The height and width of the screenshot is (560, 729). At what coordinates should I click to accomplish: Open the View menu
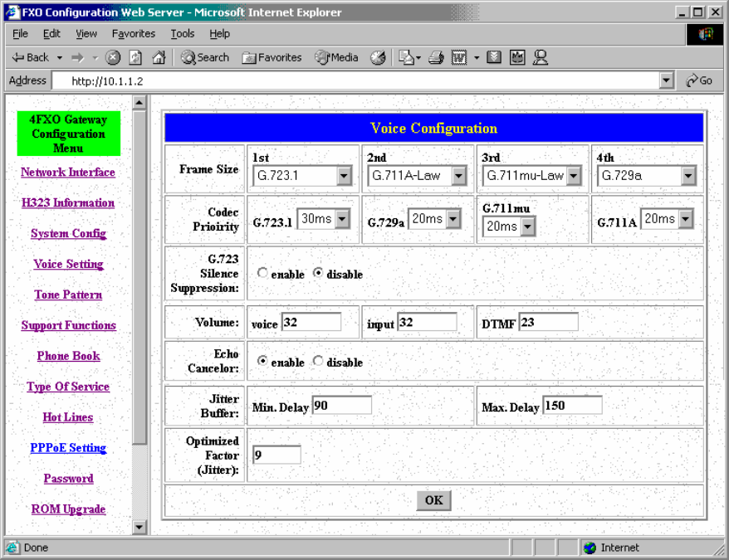[86, 34]
